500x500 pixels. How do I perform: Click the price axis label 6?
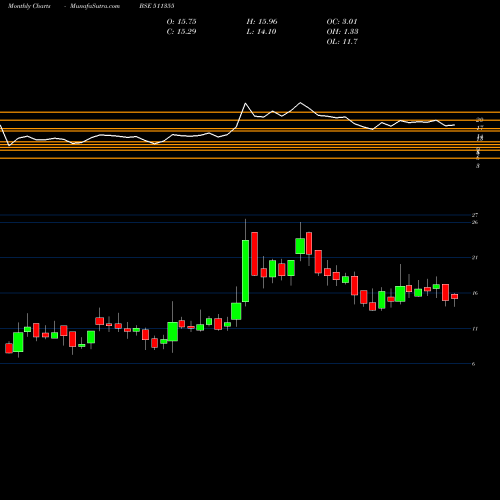pyautogui.click(x=474, y=364)
